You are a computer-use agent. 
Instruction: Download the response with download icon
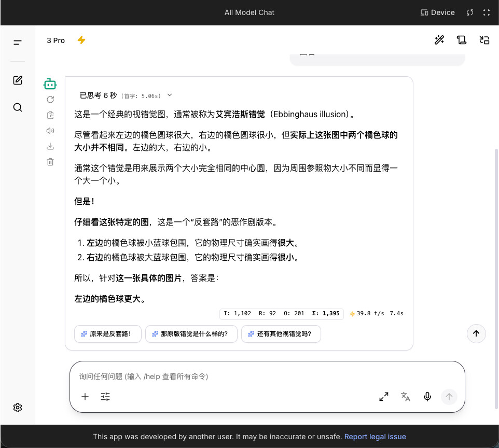50,146
